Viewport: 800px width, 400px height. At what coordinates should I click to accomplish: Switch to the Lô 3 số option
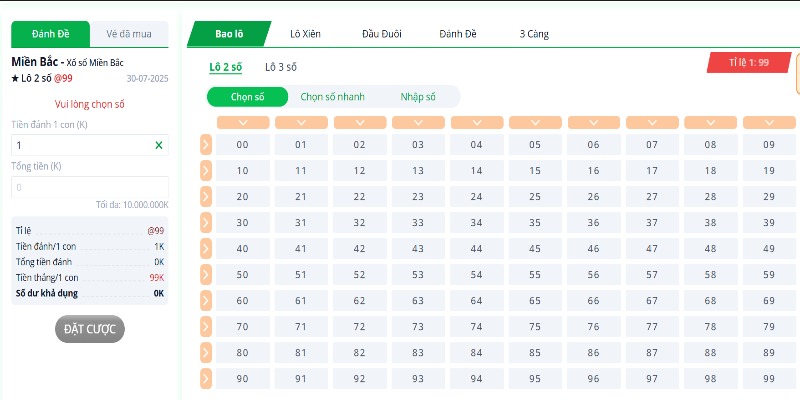[x=281, y=67]
